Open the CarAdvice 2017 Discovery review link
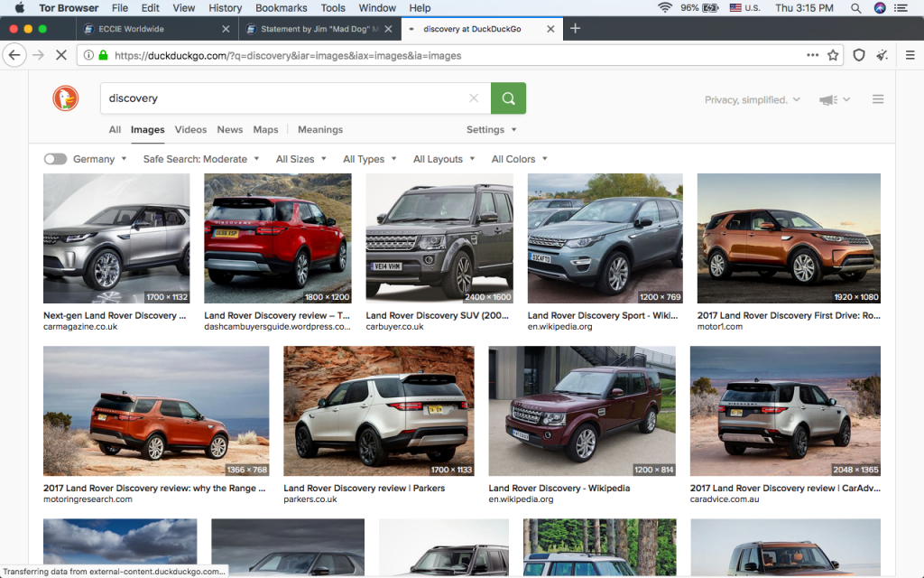 (x=785, y=489)
